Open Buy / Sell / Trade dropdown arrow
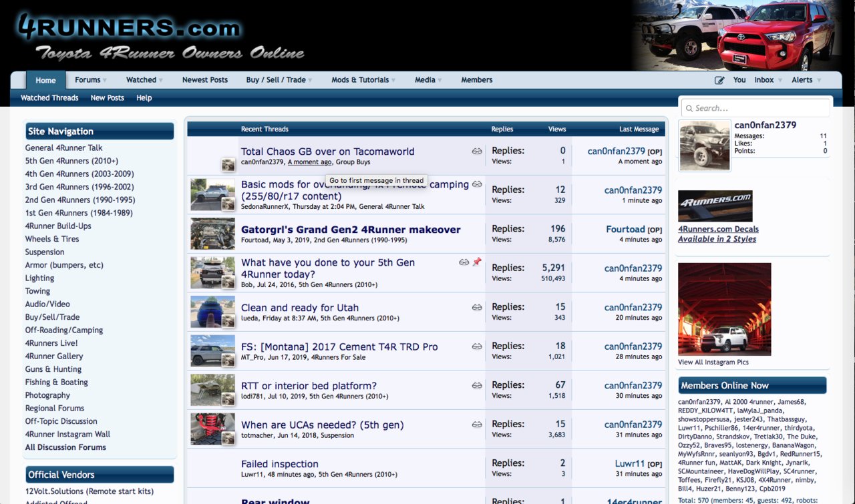This screenshot has width=855, height=504. tap(310, 80)
